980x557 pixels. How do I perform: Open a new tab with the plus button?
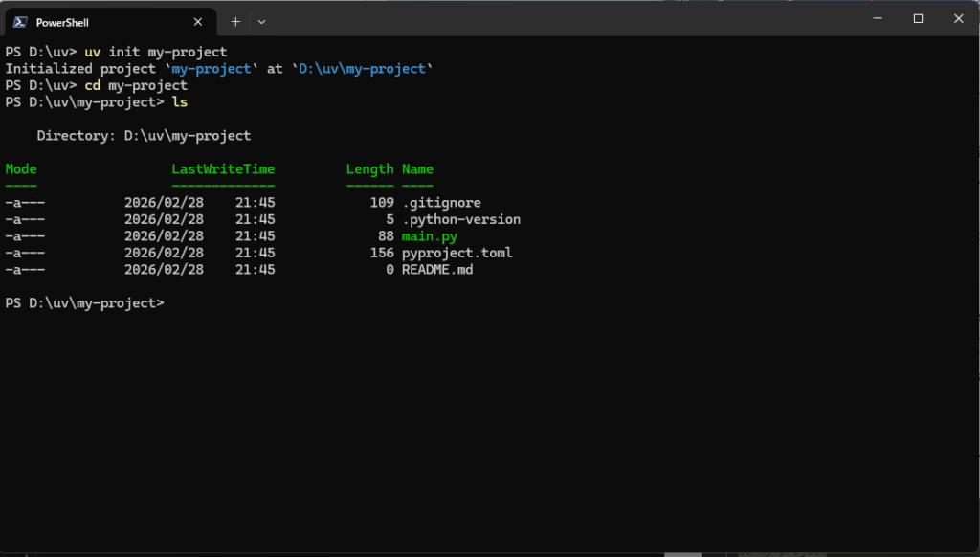click(235, 22)
